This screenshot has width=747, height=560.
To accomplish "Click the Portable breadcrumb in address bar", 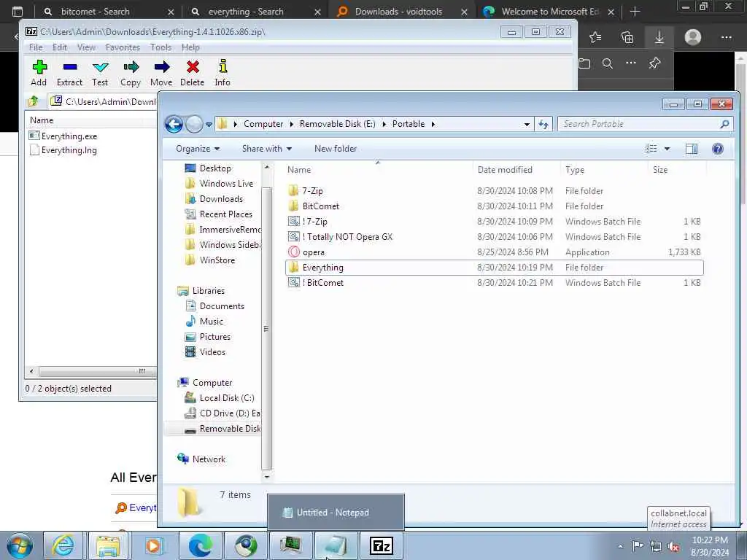I will (409, 124).
